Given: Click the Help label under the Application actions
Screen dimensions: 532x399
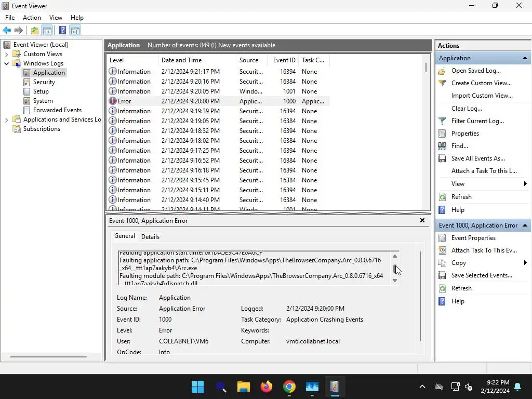Looking at the screenshot, I should coord(458,210).
